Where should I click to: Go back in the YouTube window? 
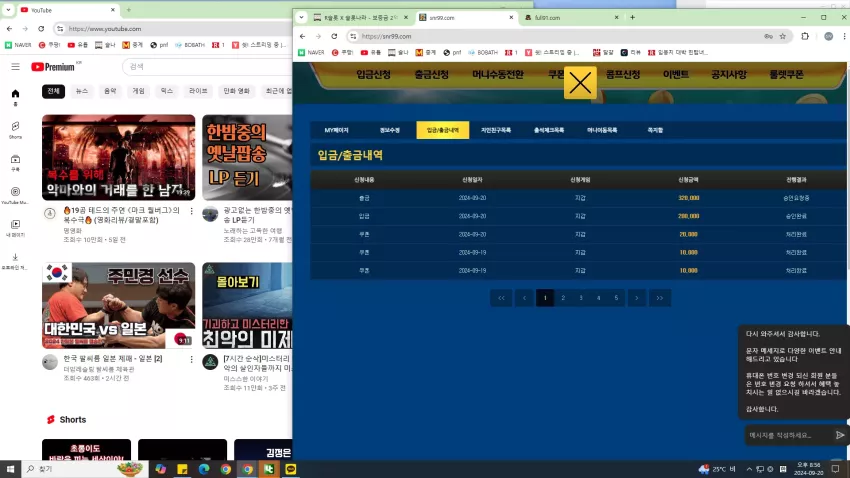tap(9, 29)
